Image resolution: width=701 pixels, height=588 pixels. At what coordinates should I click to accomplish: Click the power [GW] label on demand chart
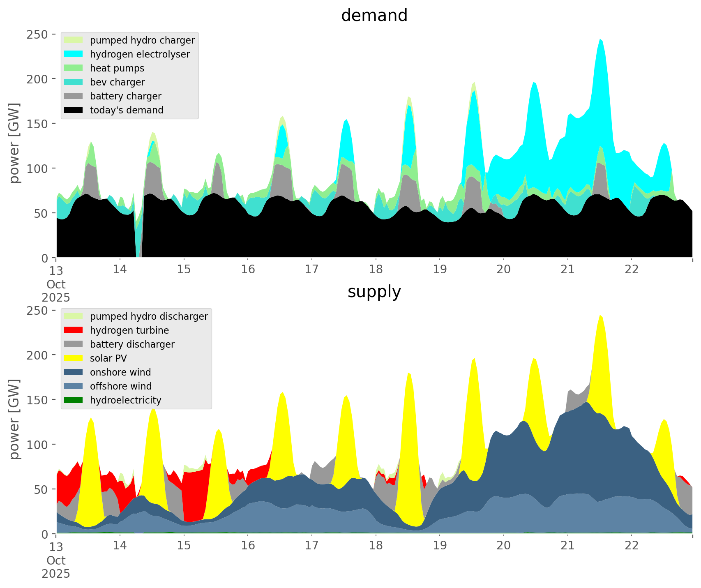click(14, 143)
